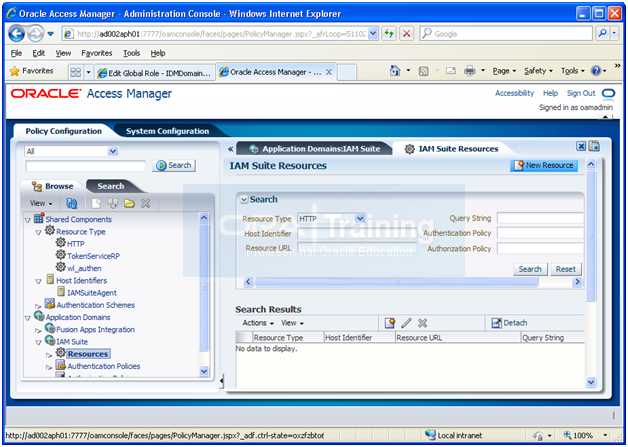Collapse the left navigation pane with double chevron

click(230, 149)
